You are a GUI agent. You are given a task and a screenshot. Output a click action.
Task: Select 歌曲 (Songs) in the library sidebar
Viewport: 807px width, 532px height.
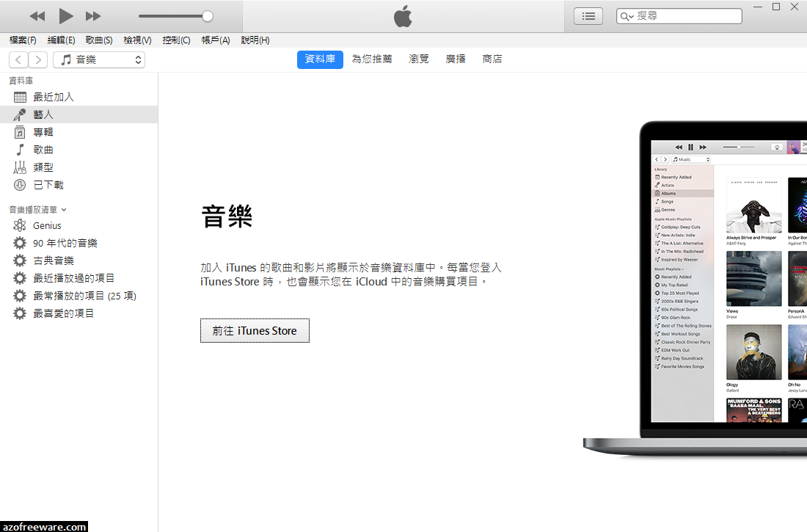tap(43, 149)
